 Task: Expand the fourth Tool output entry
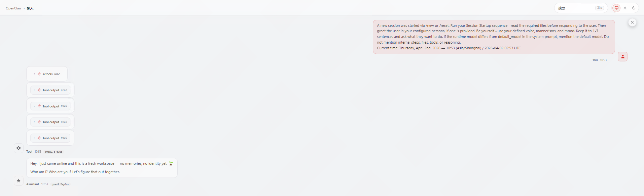tap(50, 138)
